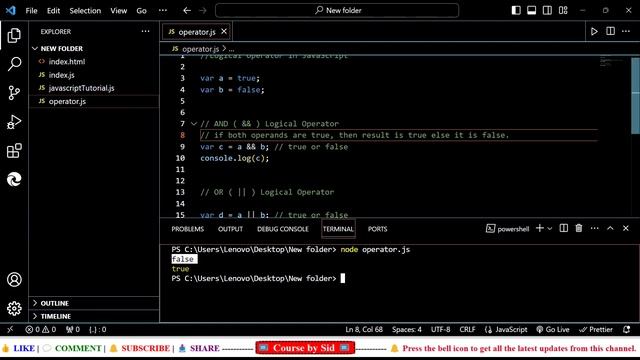Open Run and Debug view
Image resolution: width=640 pixels, height=360 pixels.
pos(14,122)
